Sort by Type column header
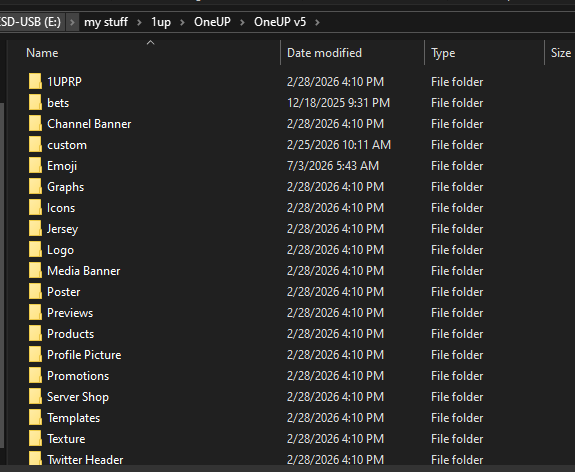The width and height of the screenshot is (575, 472). coord(443,53)
